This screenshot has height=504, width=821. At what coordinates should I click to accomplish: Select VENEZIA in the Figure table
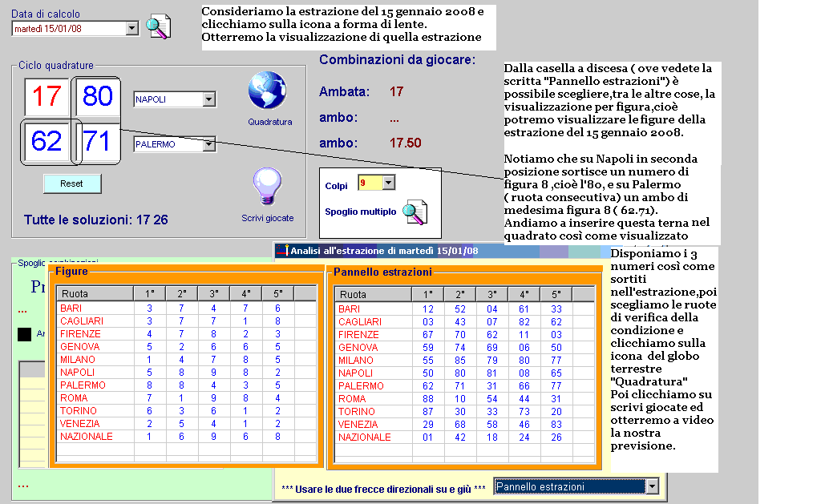click(x=79, y=423)
